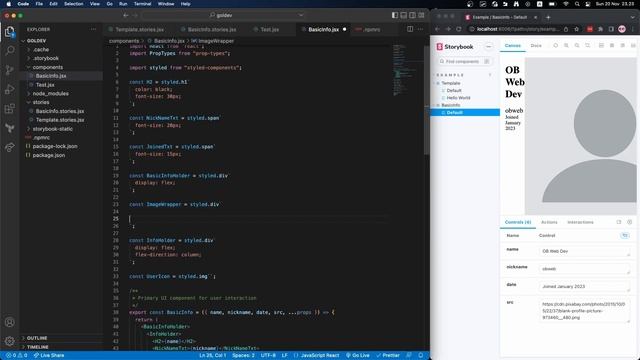The image size is (640, 360).
Task: Toggle the secondary side bar layout icon
Action: tap(413, 15)
